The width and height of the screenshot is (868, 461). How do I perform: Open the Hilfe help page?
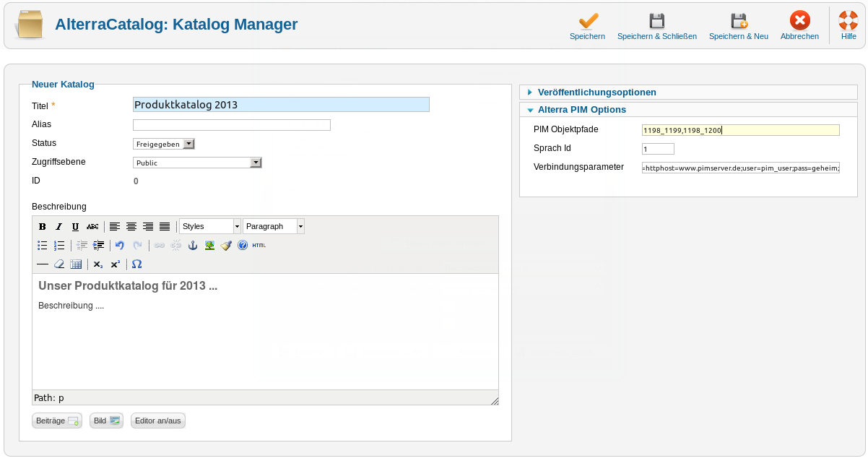click(x=849, y=22)
